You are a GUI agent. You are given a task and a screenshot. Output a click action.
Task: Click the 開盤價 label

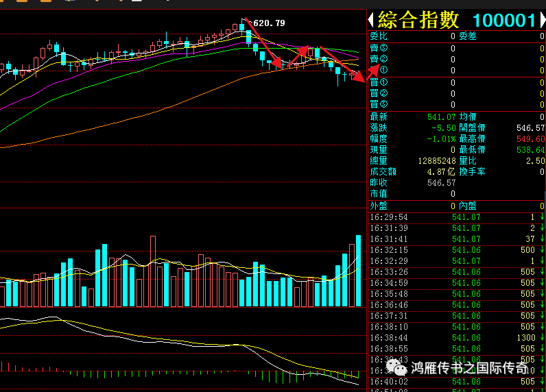tap(472, 128)
